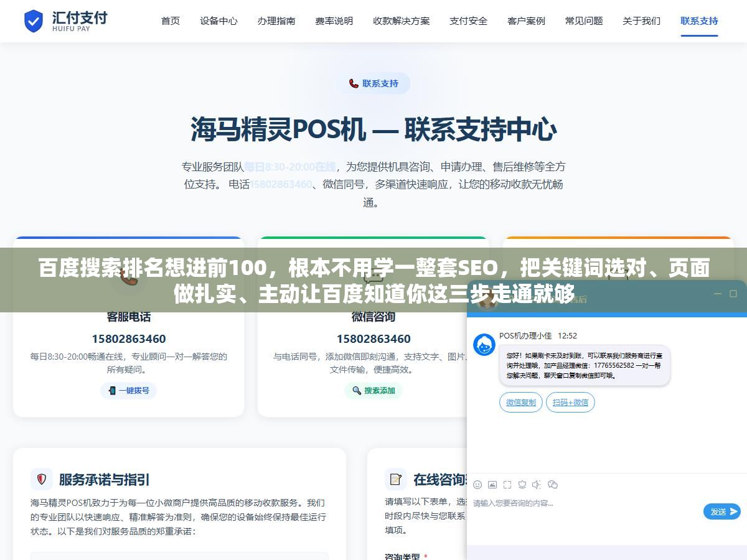Screen dimensions: 747x560
Task: Open the 收款解决方案 menu item
Action: point(402,21)
